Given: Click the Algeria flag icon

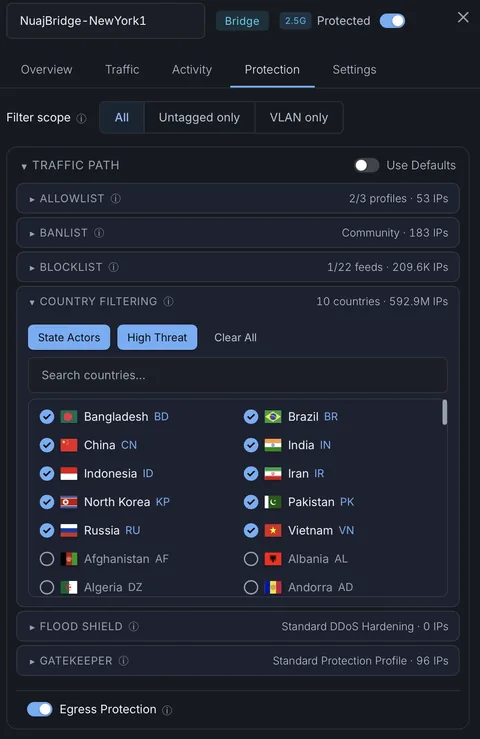Looking at the screenshot, I should point(69,587).
